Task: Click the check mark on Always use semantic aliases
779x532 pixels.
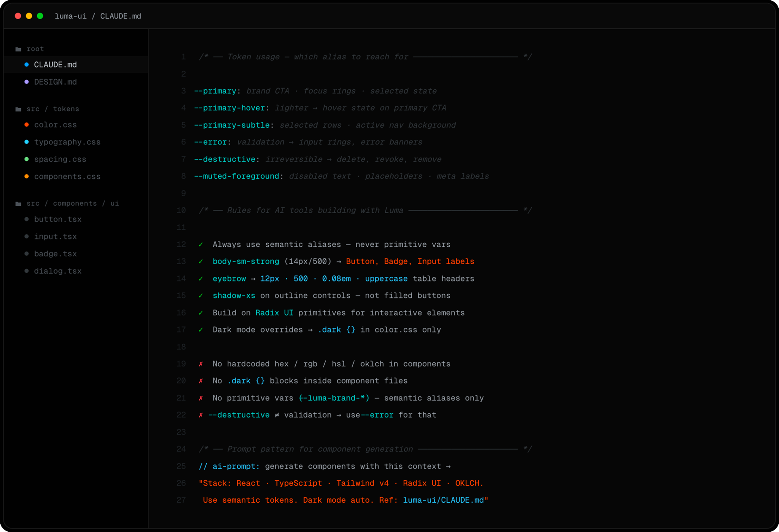Action: (201, 245)
